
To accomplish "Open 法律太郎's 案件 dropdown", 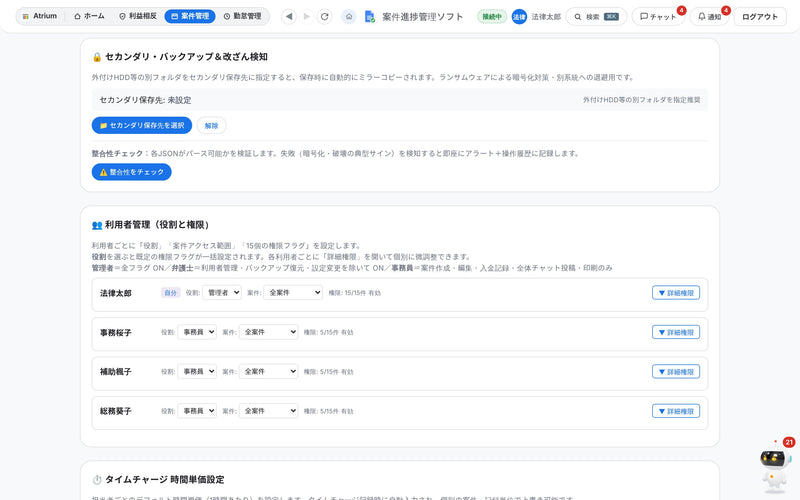I will [x=293, y=293].
